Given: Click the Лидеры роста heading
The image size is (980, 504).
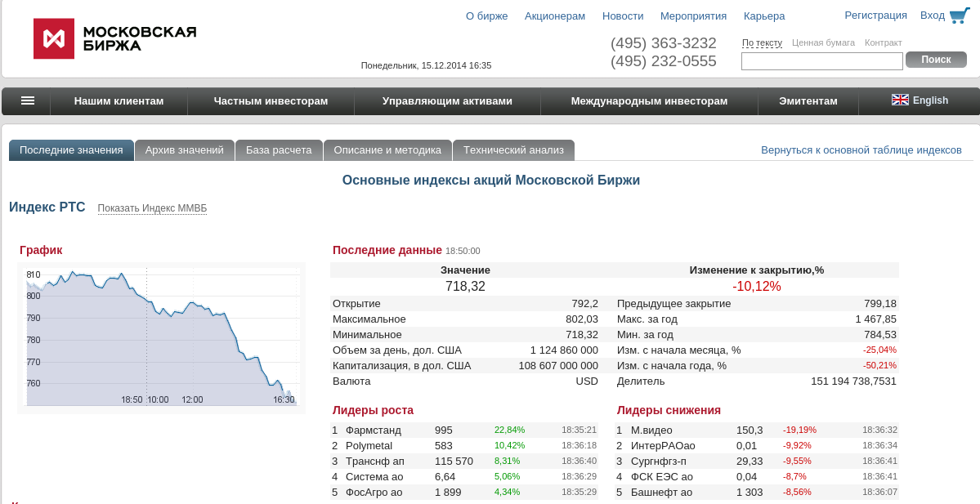Looking at the screenshot, I should [373, 410].
